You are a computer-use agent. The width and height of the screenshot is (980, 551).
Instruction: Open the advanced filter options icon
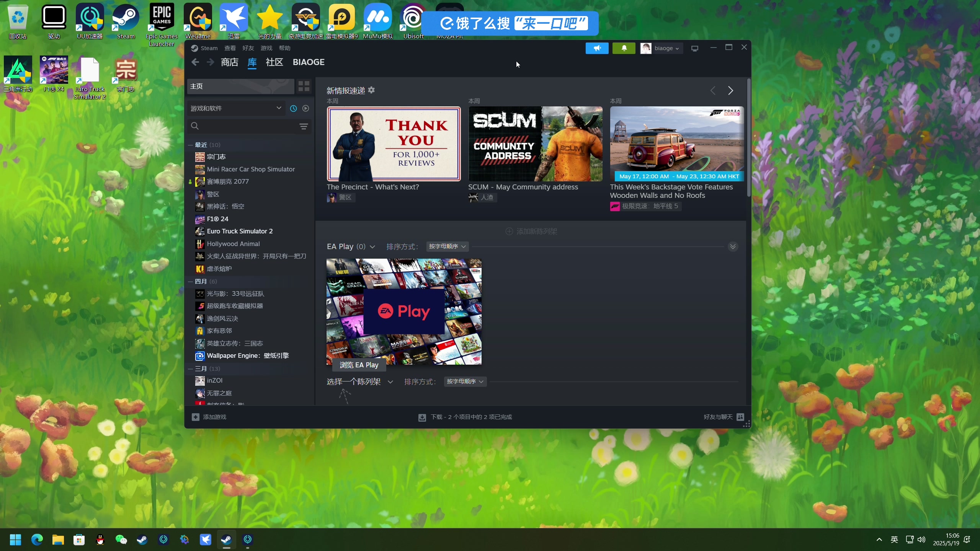(x=304, y=126)
